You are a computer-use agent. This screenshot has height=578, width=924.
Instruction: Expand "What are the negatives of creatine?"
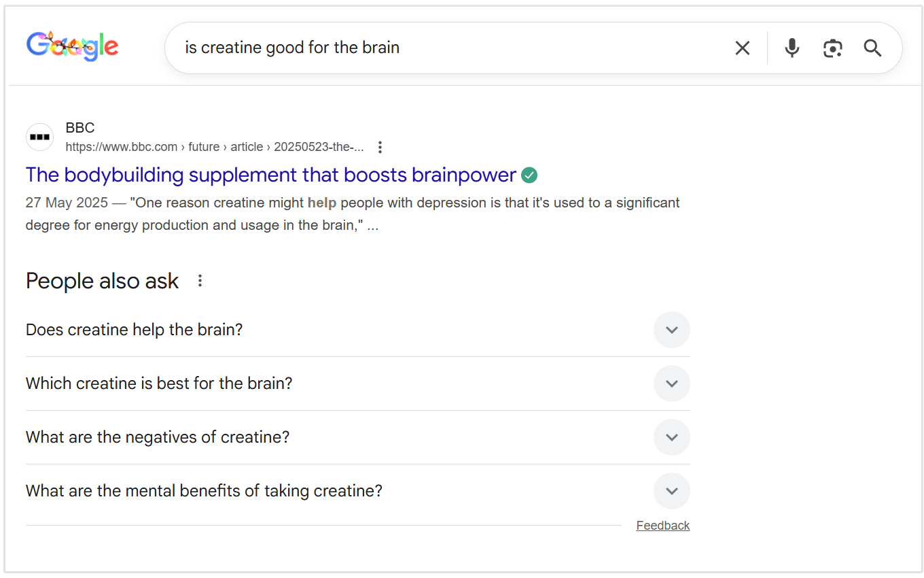671,437
